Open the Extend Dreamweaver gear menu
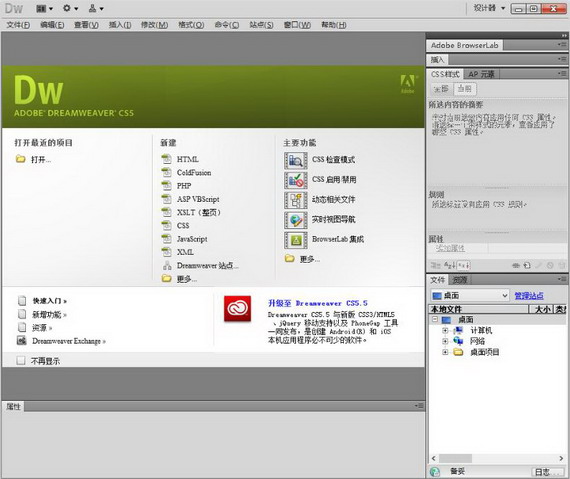570x479 pixels. [x=70, y=8]
